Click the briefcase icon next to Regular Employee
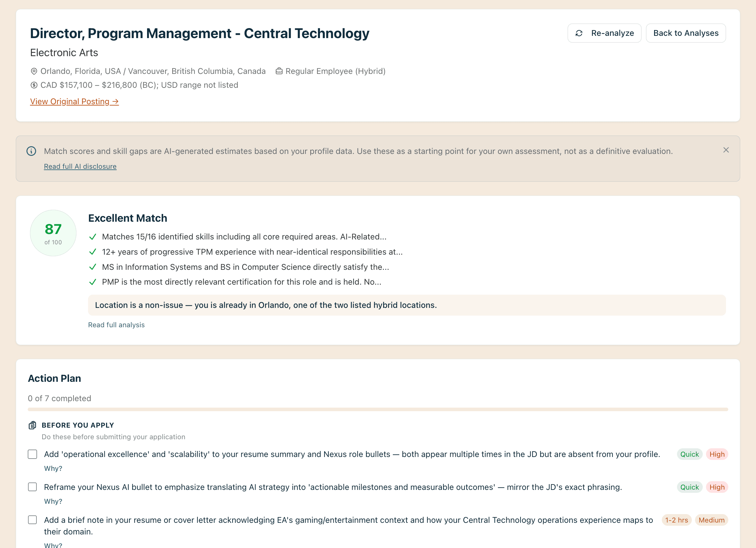756x548 pixels. [x=279, y=71]
